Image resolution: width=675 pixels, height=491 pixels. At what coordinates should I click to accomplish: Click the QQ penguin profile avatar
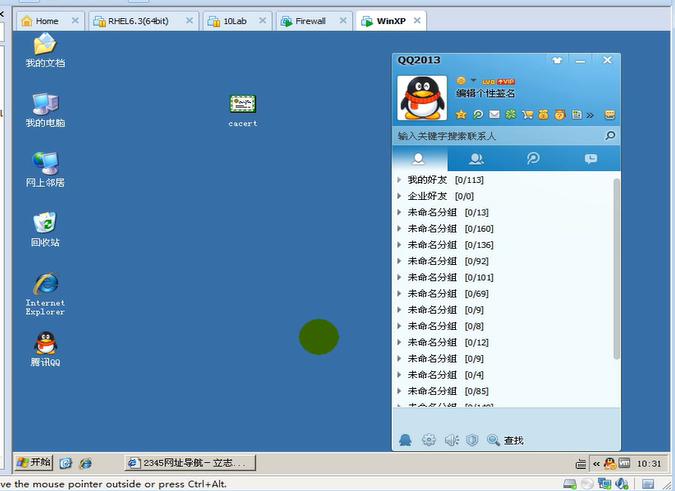tap(422, 98)
